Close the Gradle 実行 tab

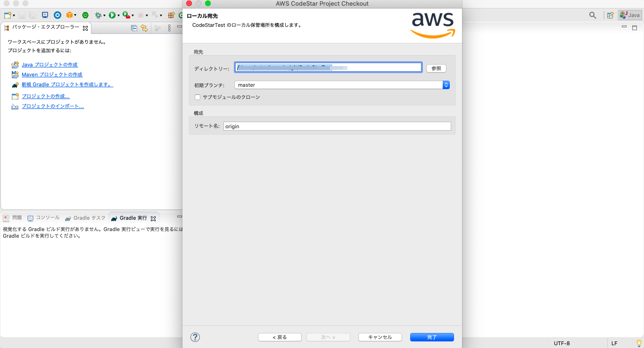coord(153,218)
